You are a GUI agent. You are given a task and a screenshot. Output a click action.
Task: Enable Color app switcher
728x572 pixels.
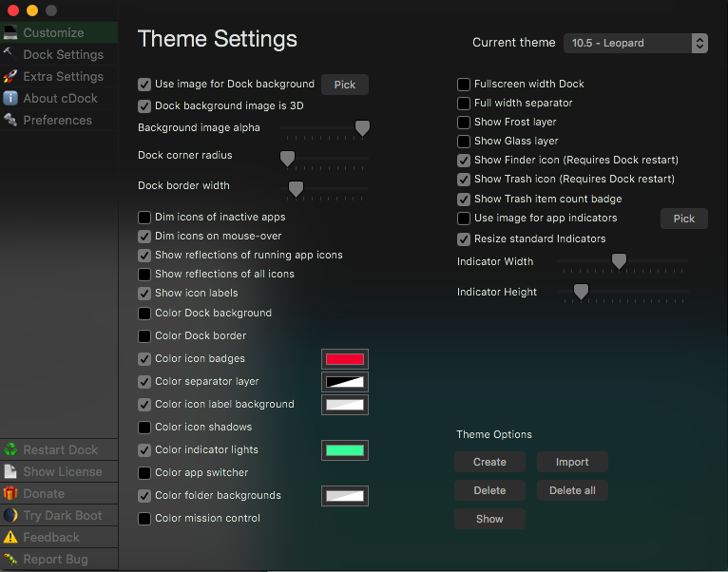pyautogui.click(x=144, y=473)
